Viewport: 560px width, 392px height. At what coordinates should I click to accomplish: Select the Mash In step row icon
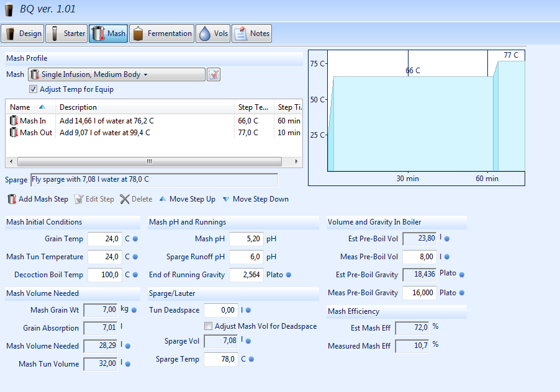coord(14,121)
